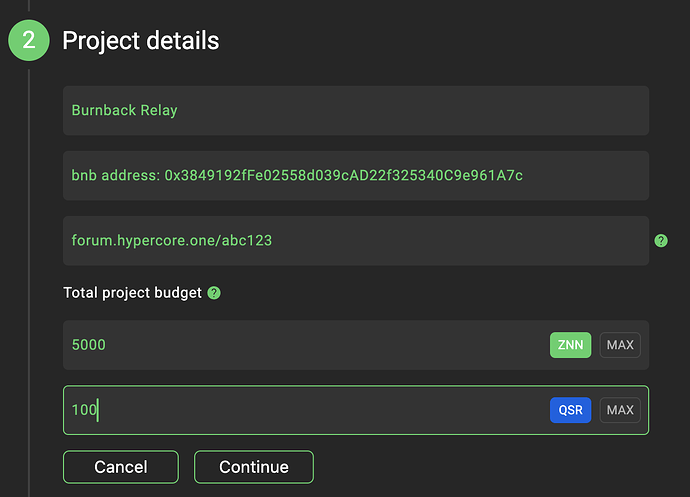Viewport: 690px width, 497px height.
Task: Click the step 2 green circle icon
Action: (x=29, y=41)
